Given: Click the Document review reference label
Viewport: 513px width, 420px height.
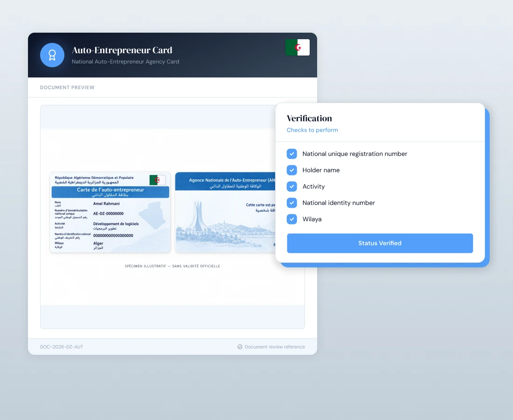Looking at the screenshot, I should coord(275,347).
